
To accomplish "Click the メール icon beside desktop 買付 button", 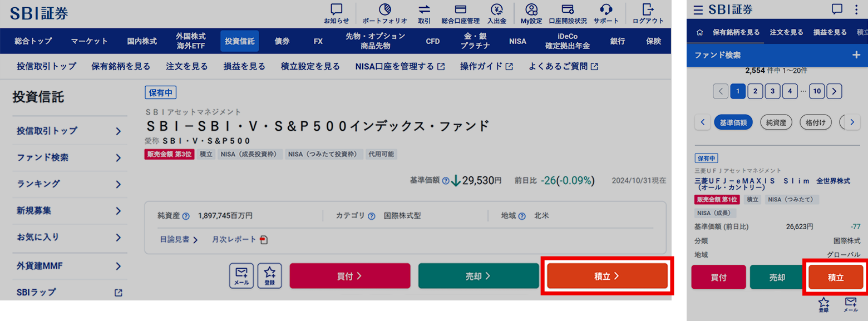I will tap(241, 275).
